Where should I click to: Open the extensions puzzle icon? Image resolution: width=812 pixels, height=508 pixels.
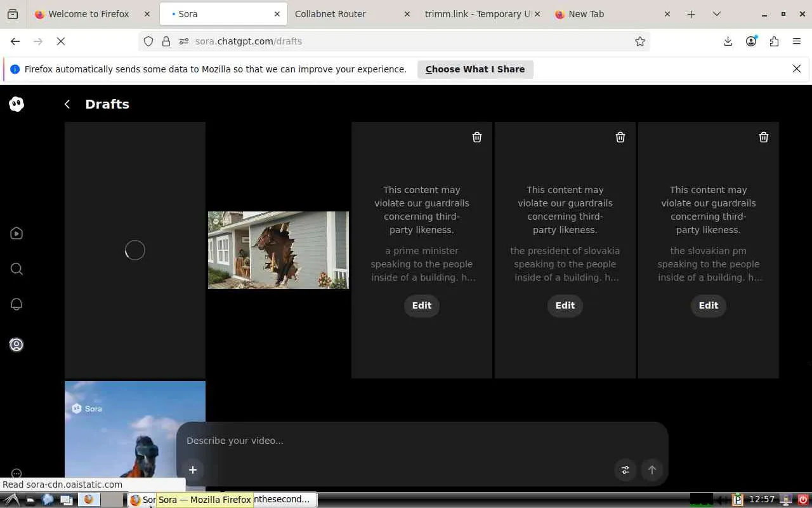774,41
